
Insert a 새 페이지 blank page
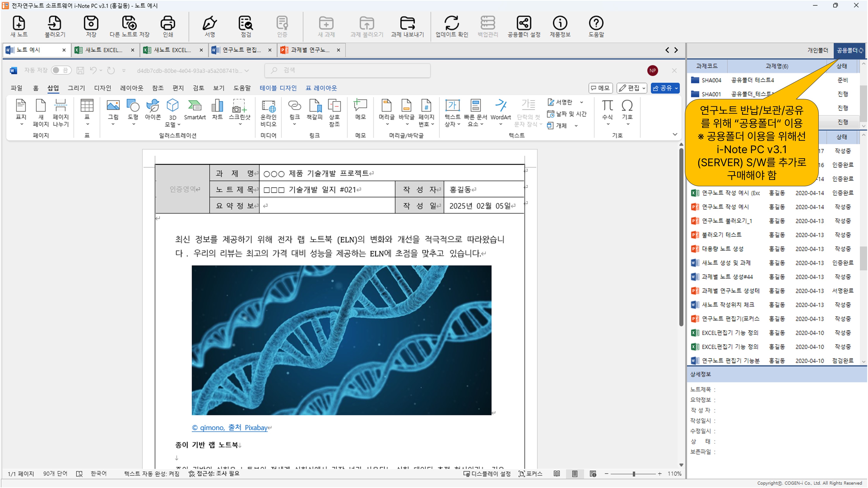41,113
